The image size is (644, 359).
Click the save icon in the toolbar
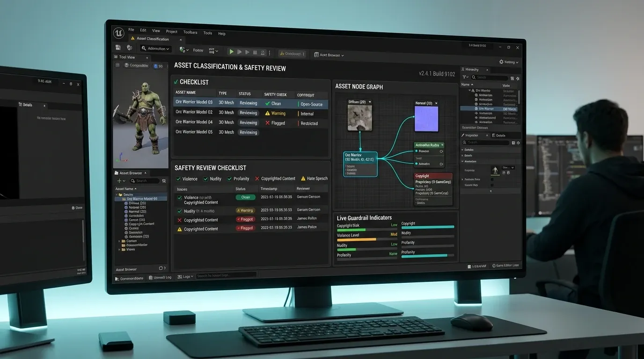point(118,48)
